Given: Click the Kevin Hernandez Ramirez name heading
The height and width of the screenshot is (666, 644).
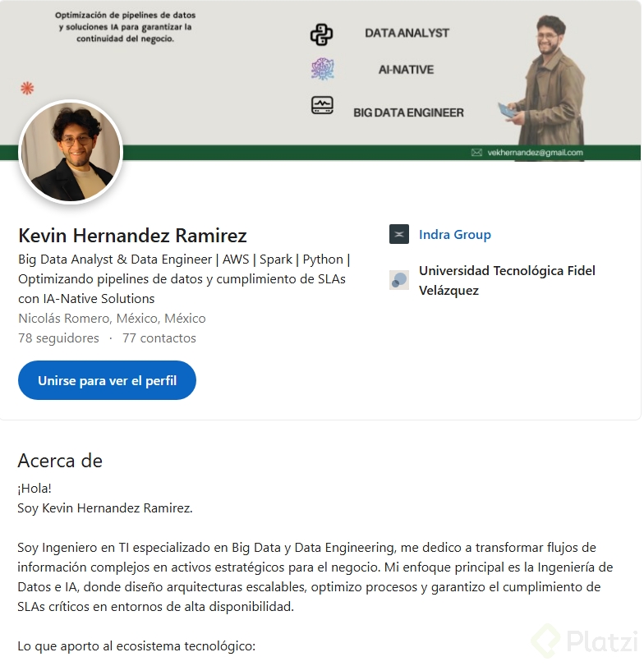Looking at the screenshot, I should pos(132,236).
